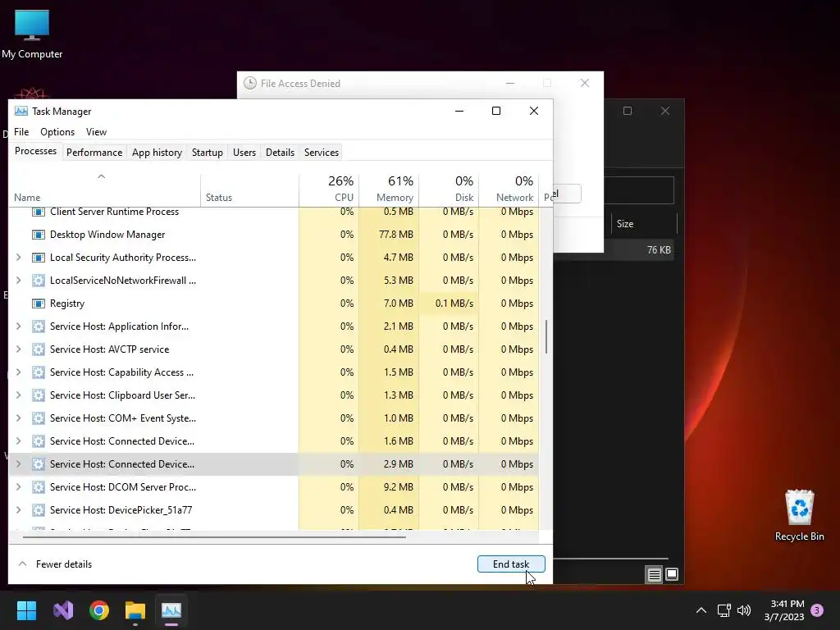The width and height of the screenshot is (840, 630).
Task: Open the File menu
Action: coord(21,132)
